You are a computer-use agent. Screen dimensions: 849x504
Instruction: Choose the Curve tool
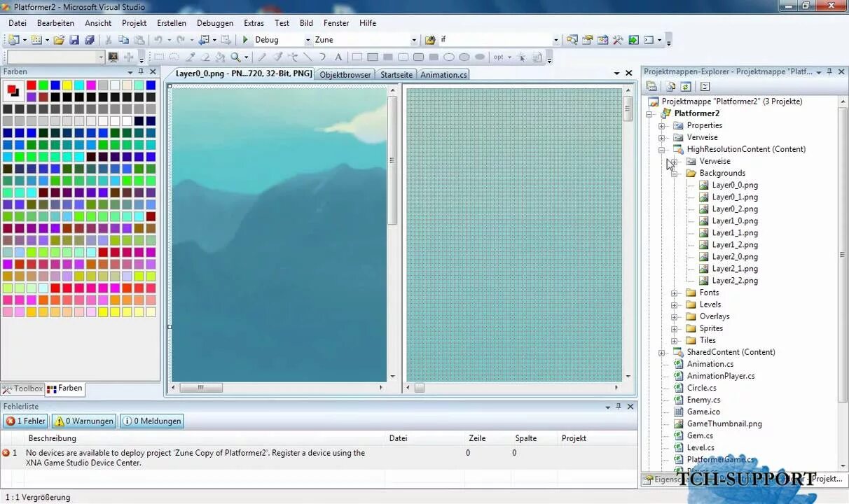(323, 57)
